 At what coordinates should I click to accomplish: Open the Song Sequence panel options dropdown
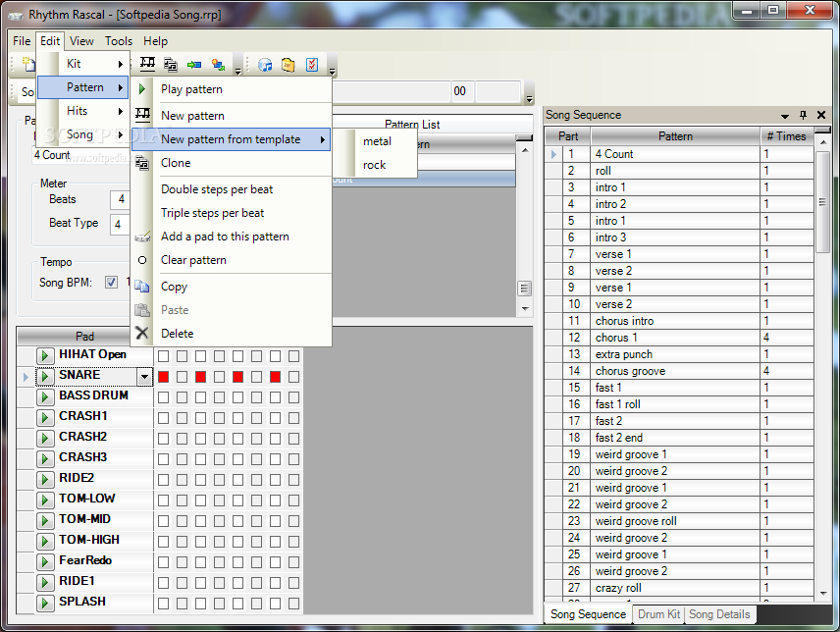coord(785,115)
